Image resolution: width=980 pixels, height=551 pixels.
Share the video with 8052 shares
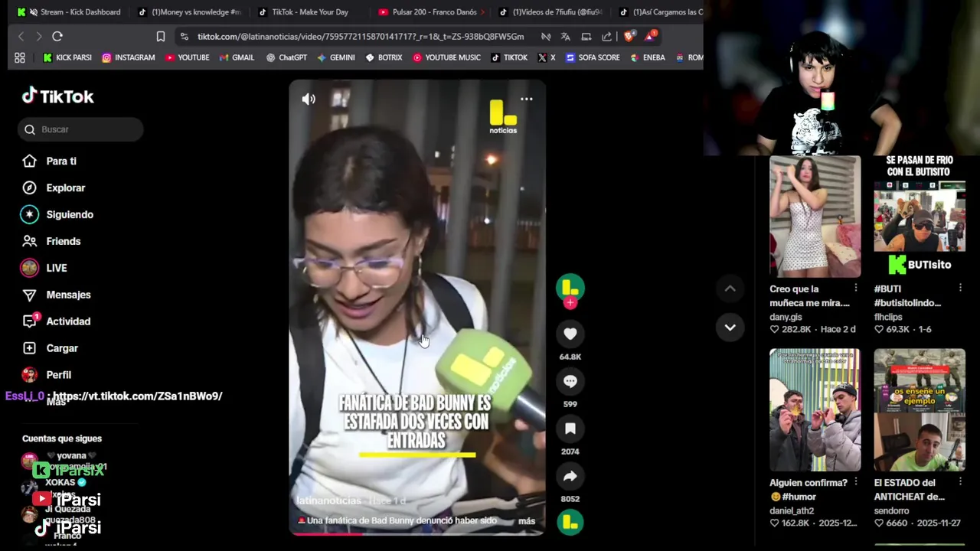point(570,476)
